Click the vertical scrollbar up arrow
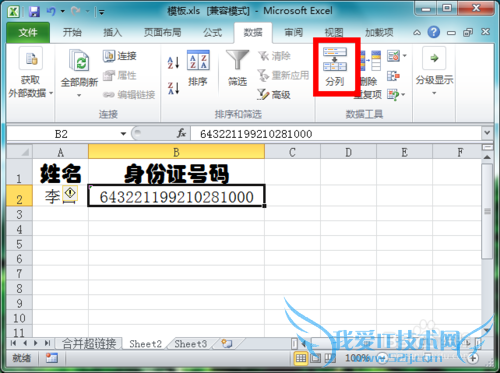Image resolution: width=500 pixels, height=373 pixels. 487,157
